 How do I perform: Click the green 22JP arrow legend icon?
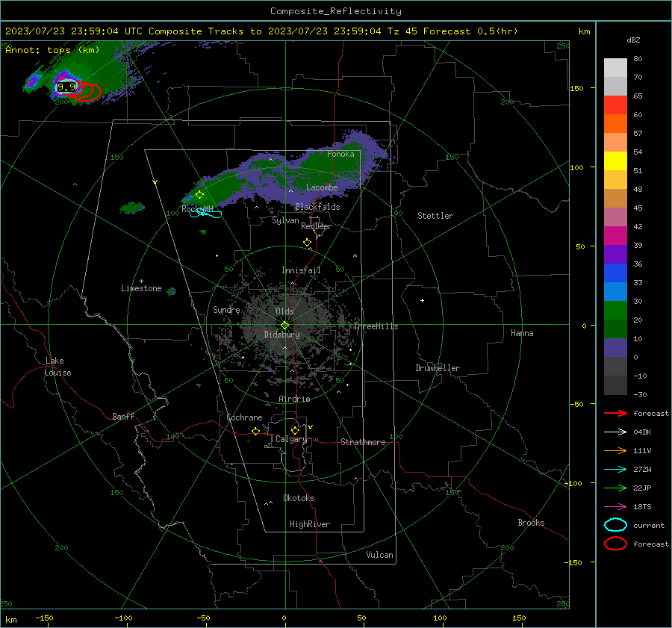(615, 488)
